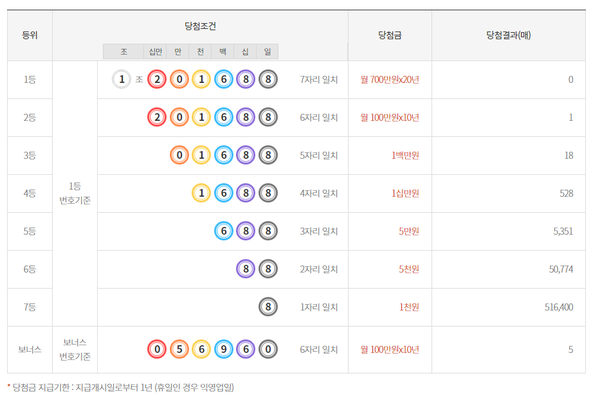Click the red ball 0 in bonus row

tap(157, 349)
